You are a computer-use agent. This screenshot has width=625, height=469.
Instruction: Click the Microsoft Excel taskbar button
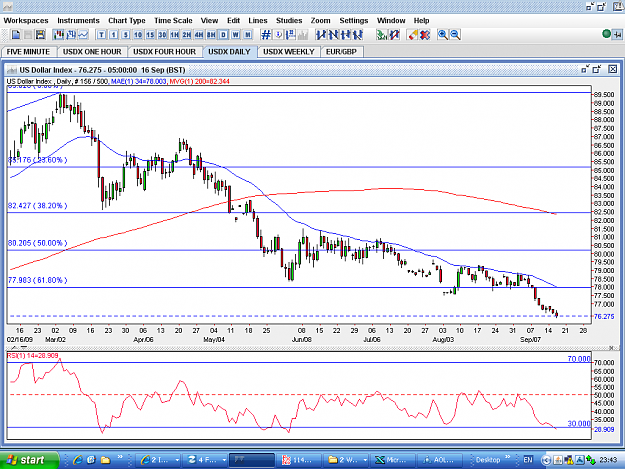click(392, 460)
